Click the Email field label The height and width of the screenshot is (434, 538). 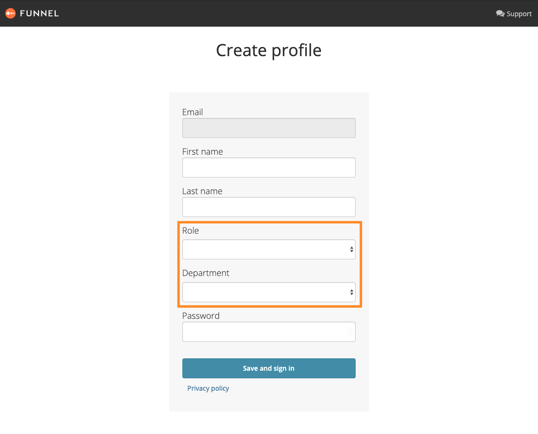192,112
